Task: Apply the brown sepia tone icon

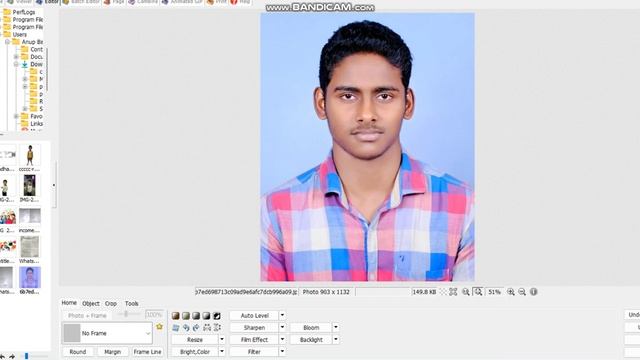Action: pos(176,316)
